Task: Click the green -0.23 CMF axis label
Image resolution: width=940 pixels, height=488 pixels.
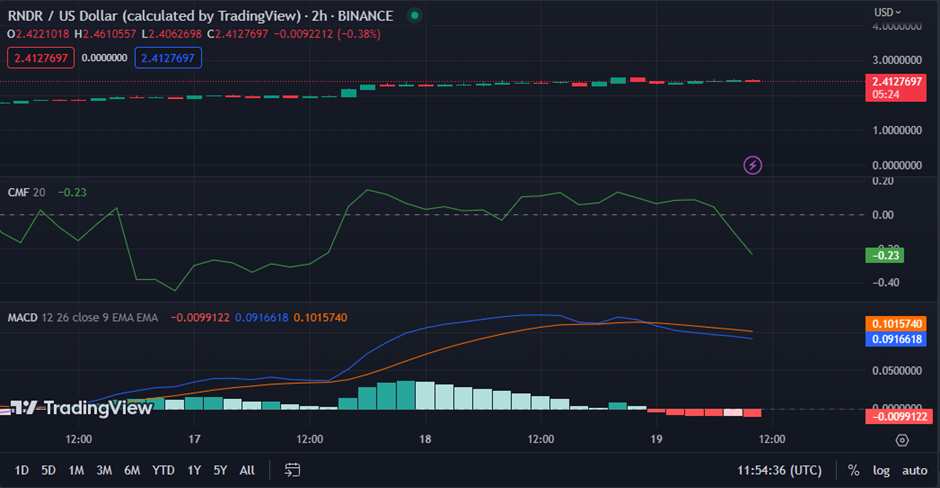Action: [x=885, y=255]
